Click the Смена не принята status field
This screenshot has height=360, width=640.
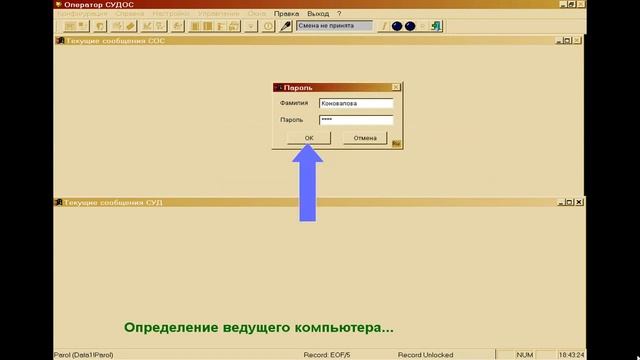point(334,26)
